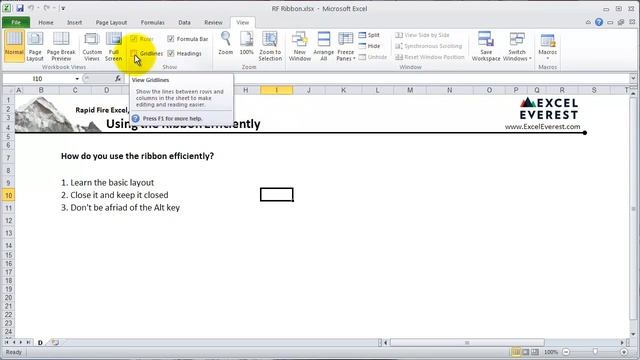This screenshot has width=640, height=360.
Task: Click the Insert Function fx icon
Action: (118, 78)
